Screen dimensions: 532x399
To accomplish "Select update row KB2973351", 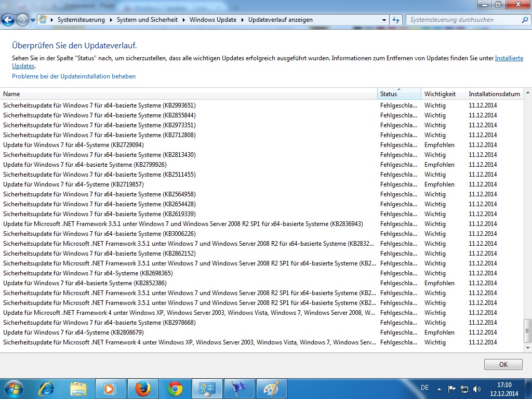I will point(262,125).
